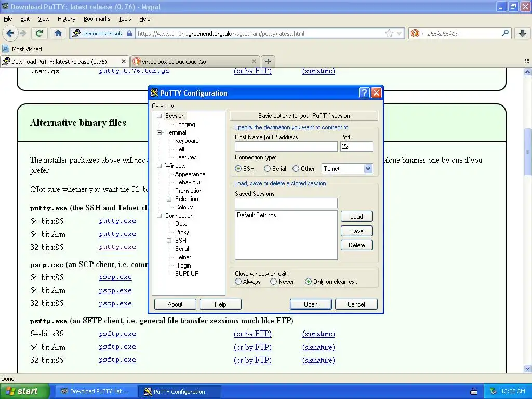The image size is (532, 399).
Task: Collapse the Terminal tree node
Action: [x=159, y=132]
